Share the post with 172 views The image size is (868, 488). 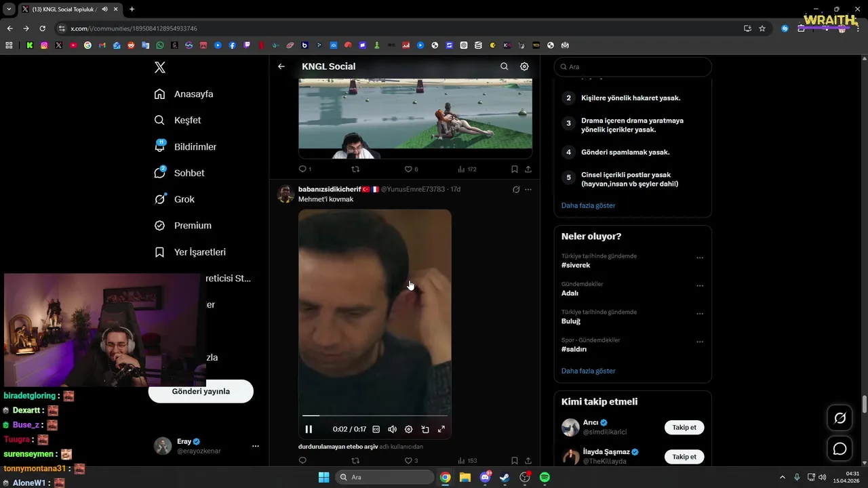tap(528, 169)
